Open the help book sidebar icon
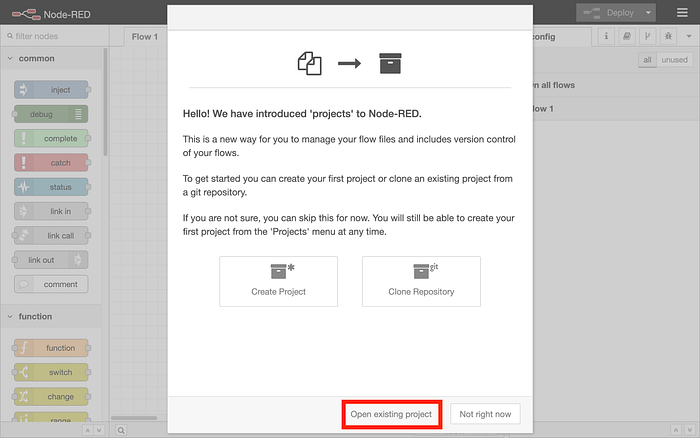The width and height of the screenshot is (700, 438). pos(627,36)
